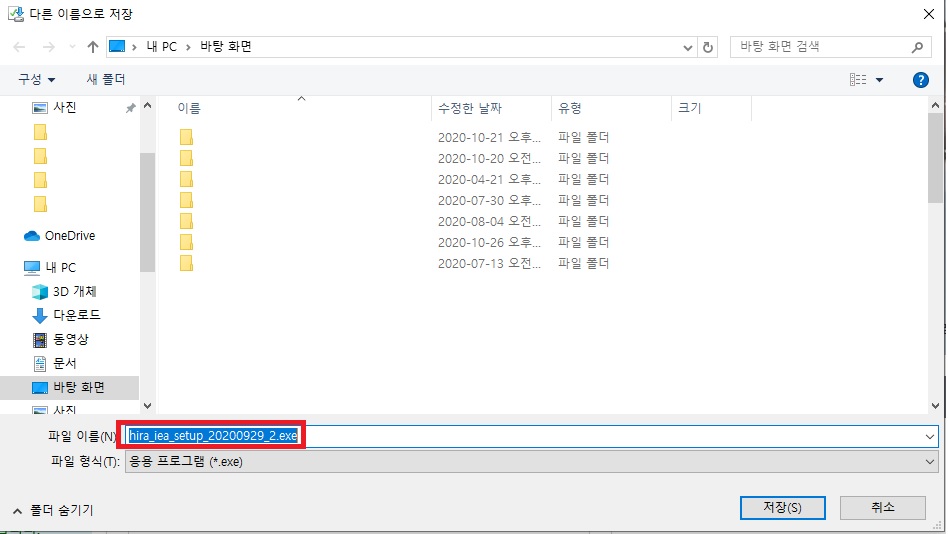The height and width of the screenshot is (534, 948).
Task: Select 사진 in the quick access pane
Action: pyautogui.click(x=65, y=108)
